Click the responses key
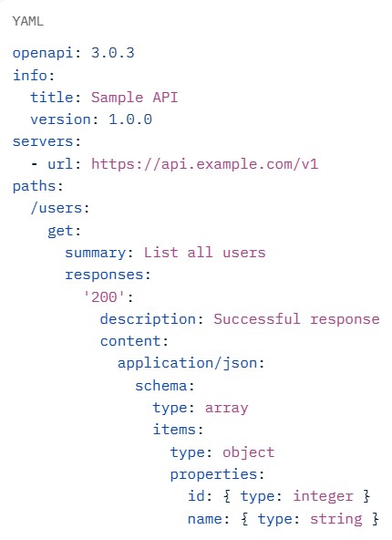This screenshot has height=540, width=392. coord(104,275)
